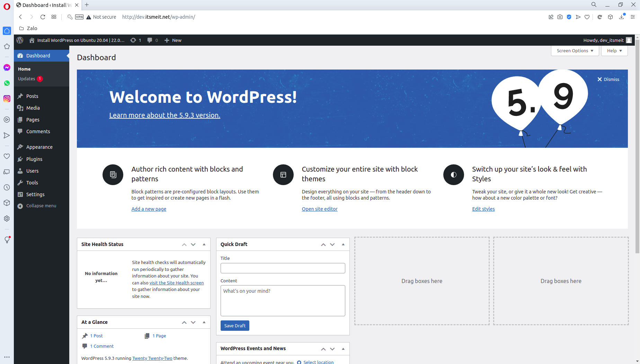The width and height of the screenshot is (640, 364).
Task: Click the Save Draft button
Action: point(235,326)
